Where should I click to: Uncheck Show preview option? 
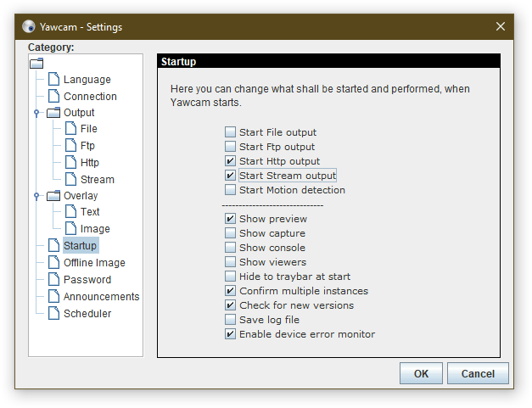pyautogui.click(x=230, y=218)
